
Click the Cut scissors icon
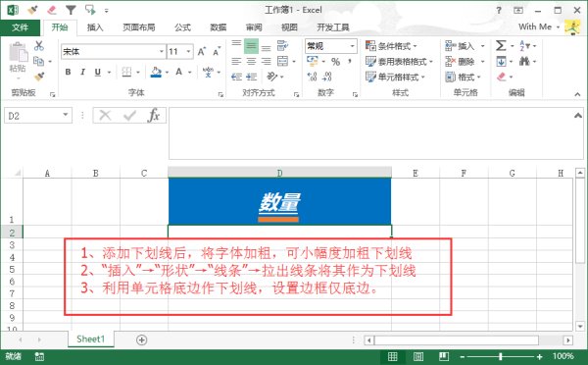tap(38, 46)
